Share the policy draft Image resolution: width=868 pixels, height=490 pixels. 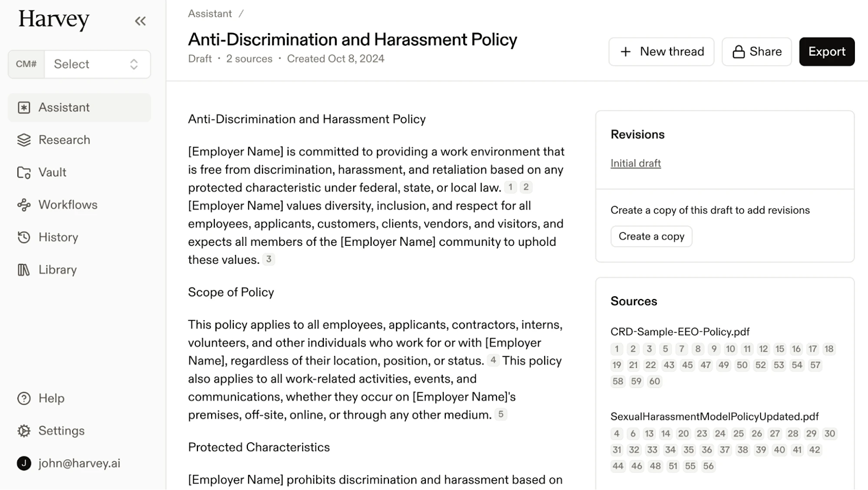pyautogui.click(x=756, y=52)
